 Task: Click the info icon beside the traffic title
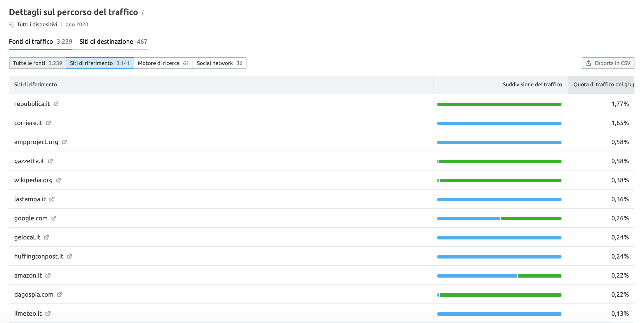point(143,13)
